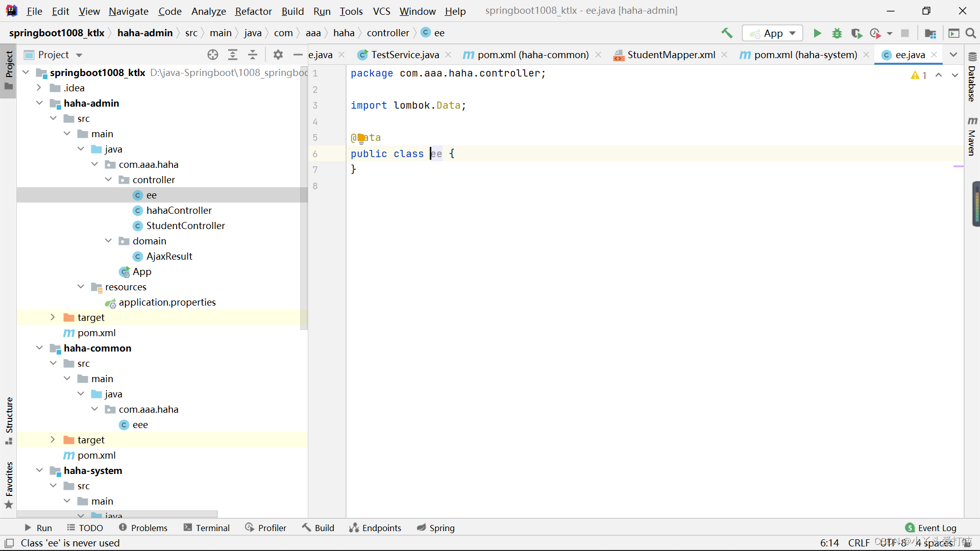This screenshot has width=980, height=551.
Task: Click the stop process square icon
Action: pos(905,33)
